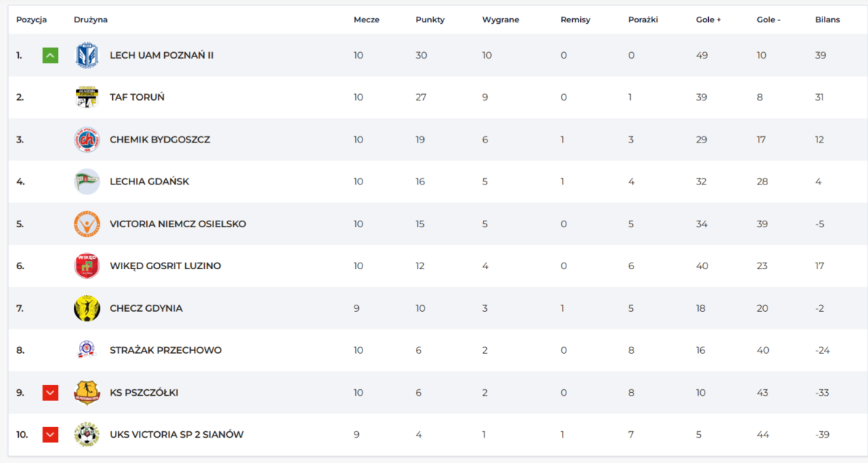Click the Checz Gdynia yellow-black logo

click(x=87, y=308)
